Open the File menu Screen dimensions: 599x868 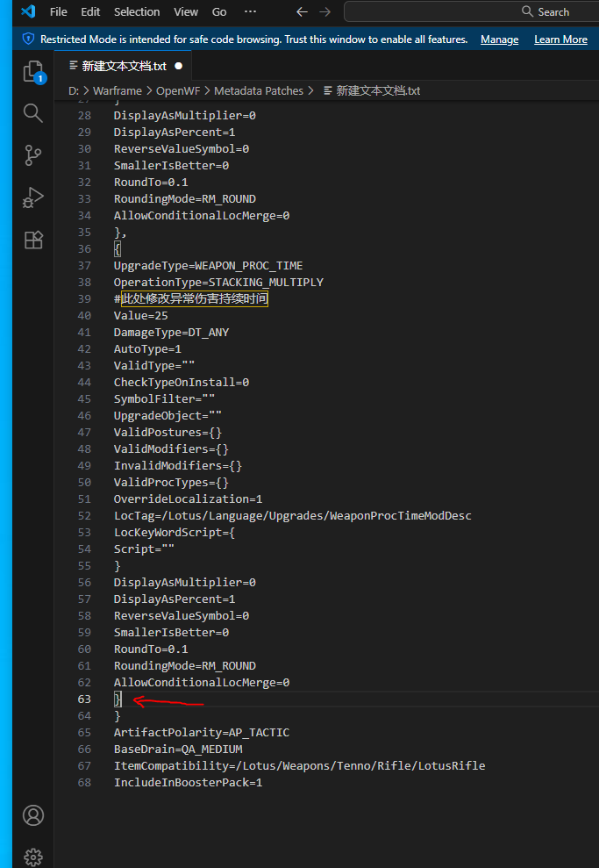pyautogui.click(x=59, y=11)
